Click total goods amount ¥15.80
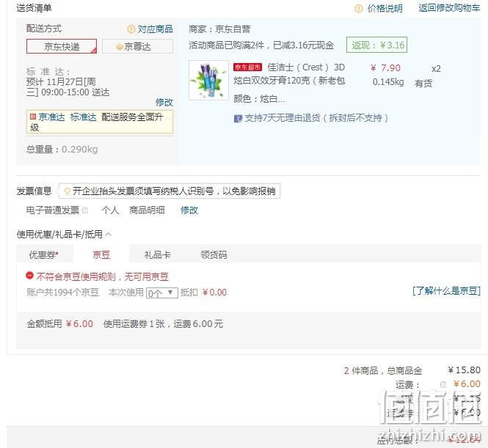Screen dimensions: 488x448 click(x=465, y=370)
